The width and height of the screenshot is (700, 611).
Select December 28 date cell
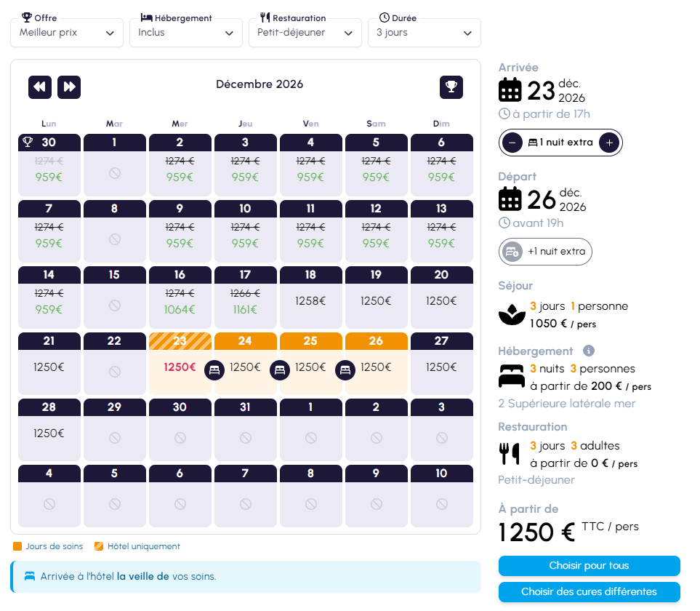(49, 429)
